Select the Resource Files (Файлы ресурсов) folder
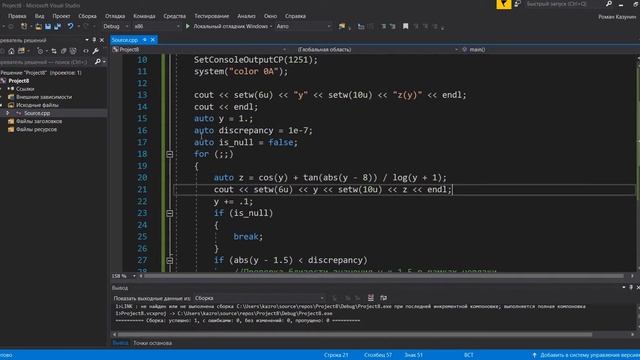640x360 pixels. tap(36, 129)
